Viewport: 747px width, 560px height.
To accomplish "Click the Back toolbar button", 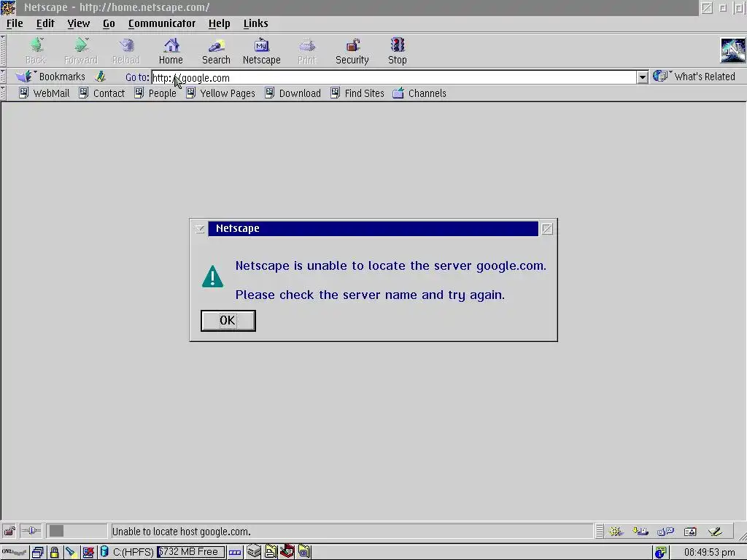I will [36, 51].
